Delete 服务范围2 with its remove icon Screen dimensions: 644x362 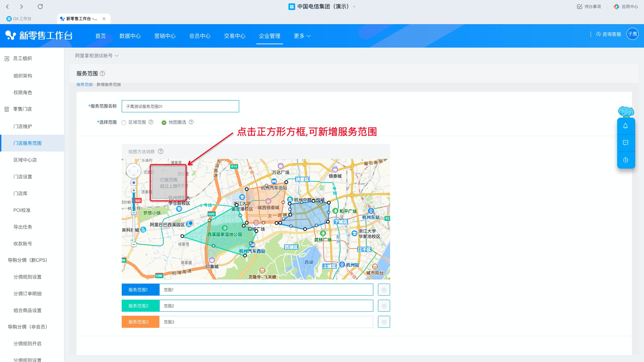384,306
